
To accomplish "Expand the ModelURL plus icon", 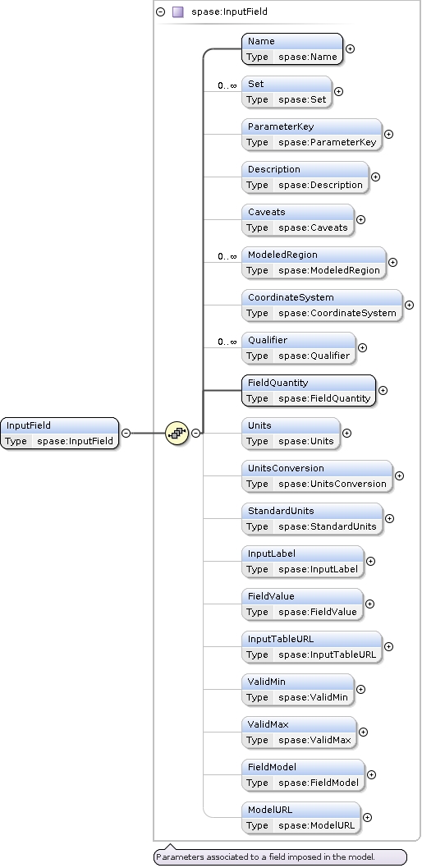I will click(367, 817).
